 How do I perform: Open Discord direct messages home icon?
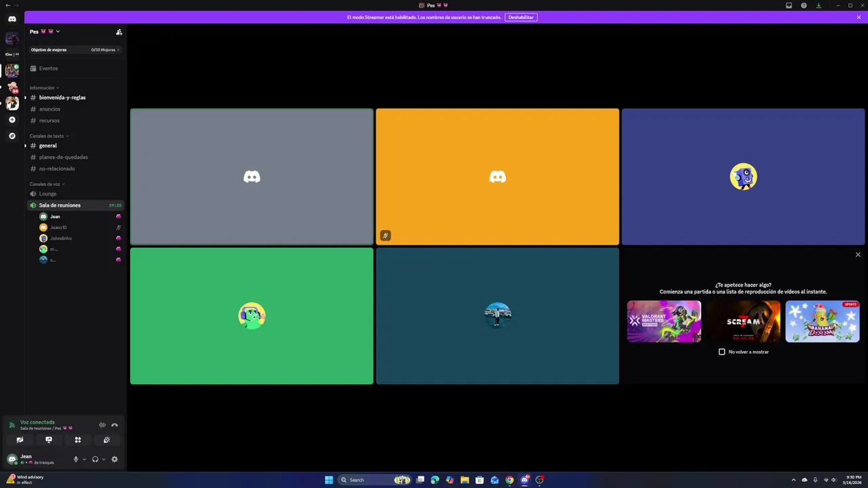tap(12, 19)
